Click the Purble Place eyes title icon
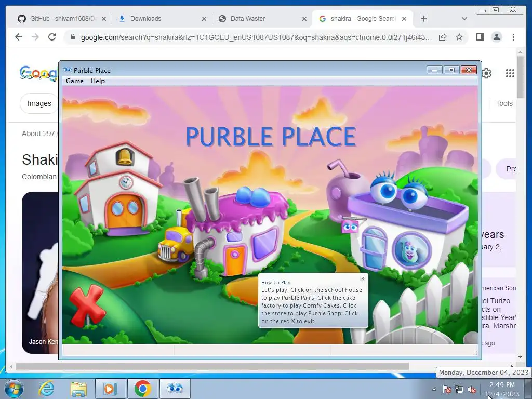 (68, 70)
